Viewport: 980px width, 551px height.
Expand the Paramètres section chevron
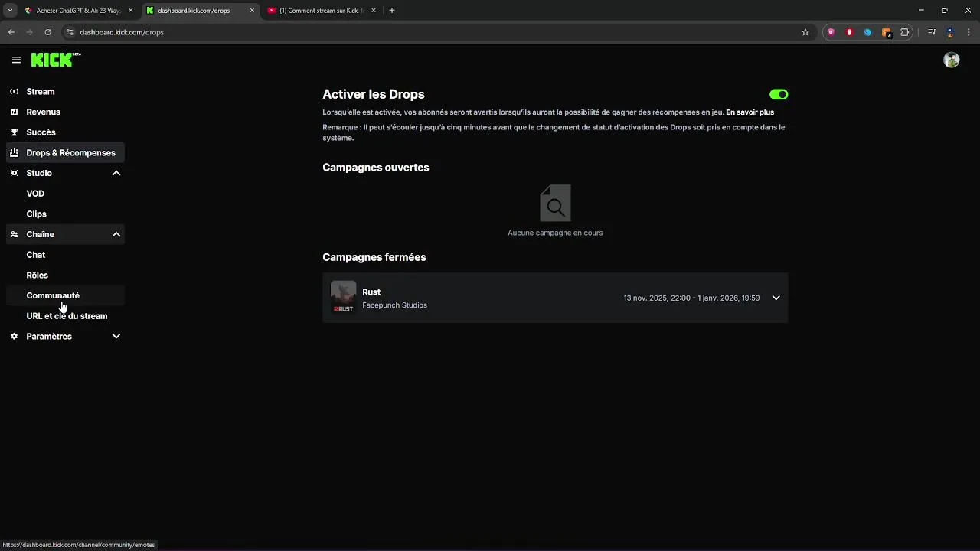point(116,336)
